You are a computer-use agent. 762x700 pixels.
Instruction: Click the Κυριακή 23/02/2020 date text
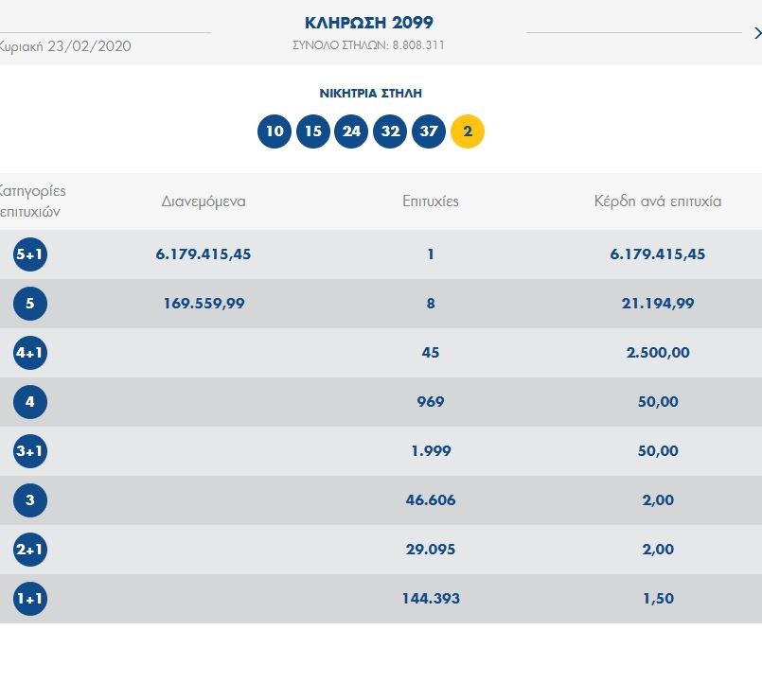(64, 46)
